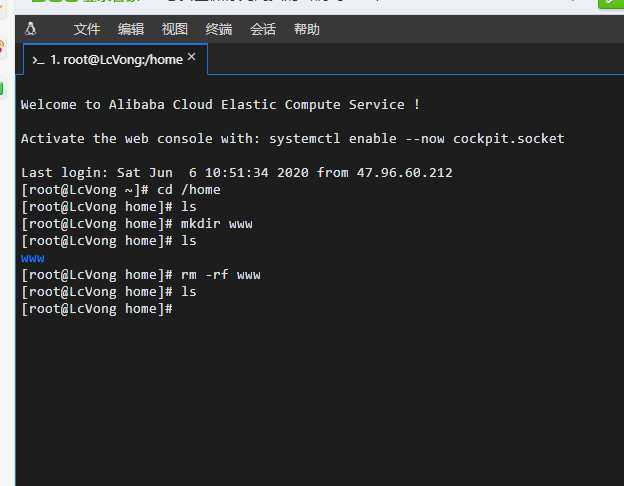
Task: Click the green button at the top right
Action: [611, 3]
